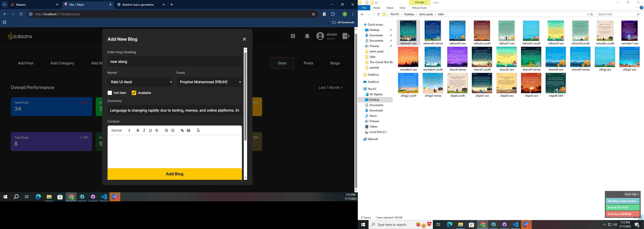The height and width of the screenshot is (229, 644).
Task: Open All Bookmarks folder
Action: click(343, 23)
